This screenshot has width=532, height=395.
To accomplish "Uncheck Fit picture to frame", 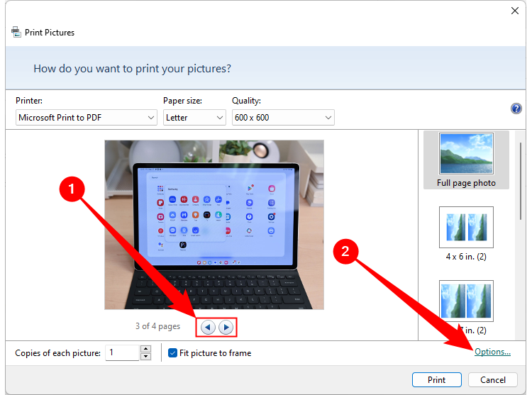I will 172,353.
